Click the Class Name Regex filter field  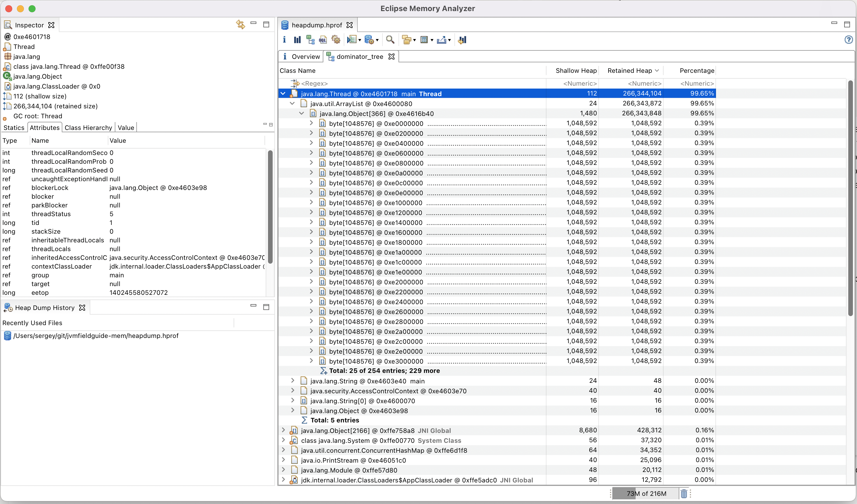(412, 84)
